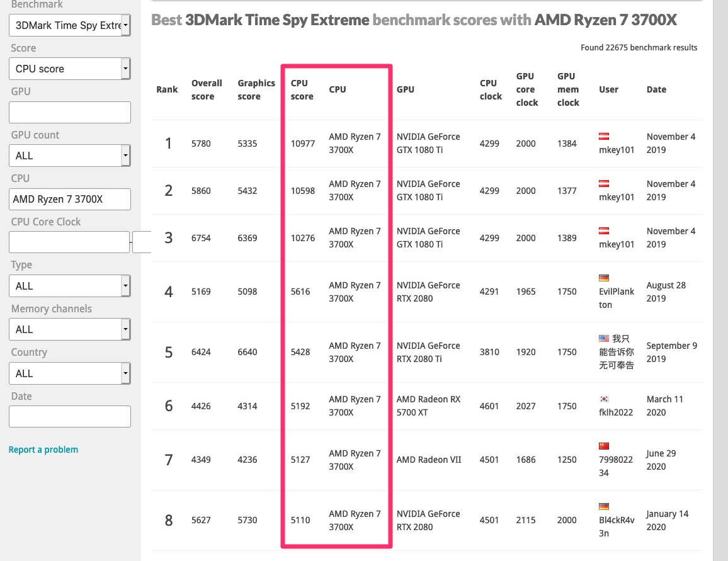
Task: Click overall score 5780 in rank 1 row
Action: click(201, 144)
